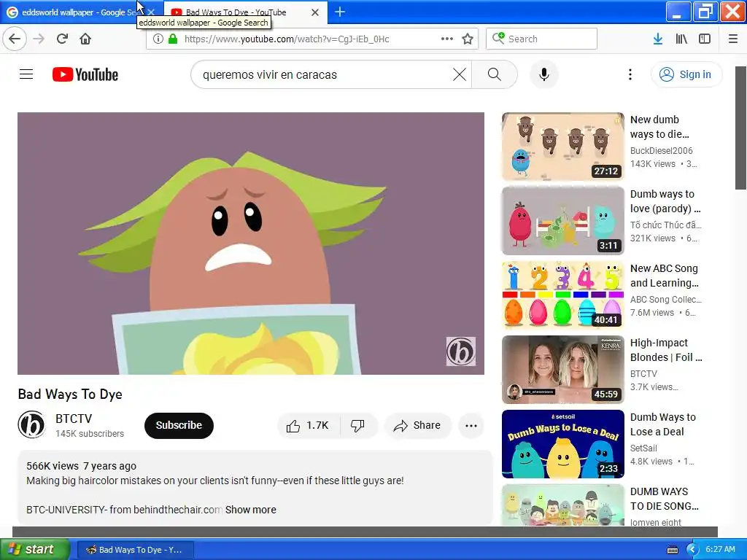
Task: Click the green padlock security icon
Action: pyautogui.click(x=173, y=39)
